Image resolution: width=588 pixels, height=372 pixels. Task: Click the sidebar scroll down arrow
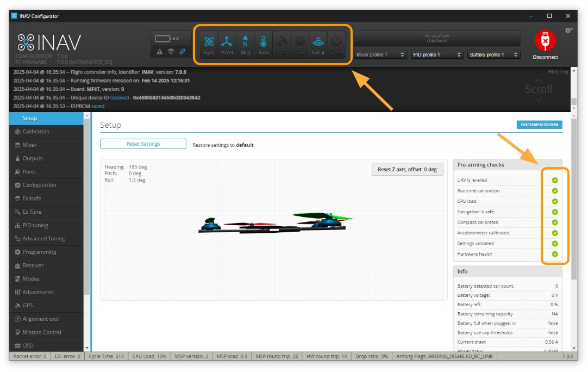87,348
